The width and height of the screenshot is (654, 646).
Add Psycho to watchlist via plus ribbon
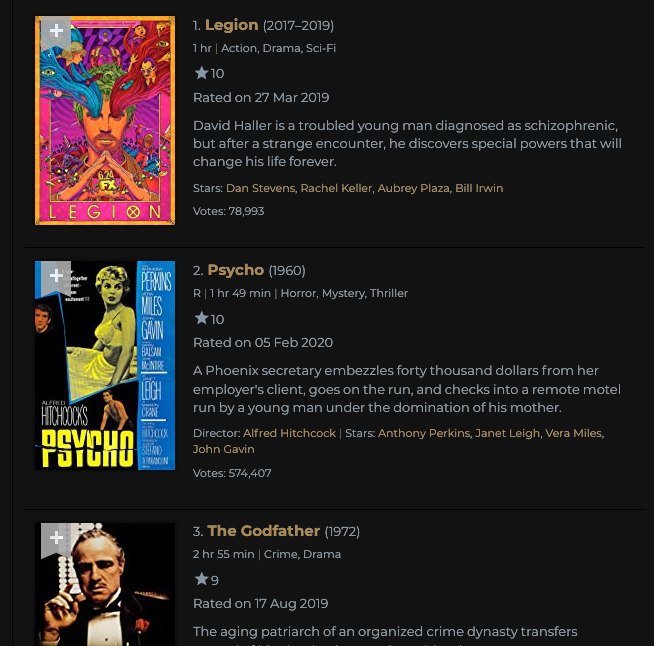click(56, 276)
